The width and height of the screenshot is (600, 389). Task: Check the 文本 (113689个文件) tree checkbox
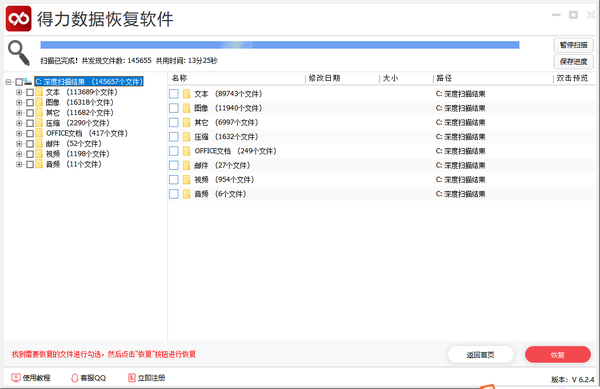pyautogui.click(x=30, y=92)
